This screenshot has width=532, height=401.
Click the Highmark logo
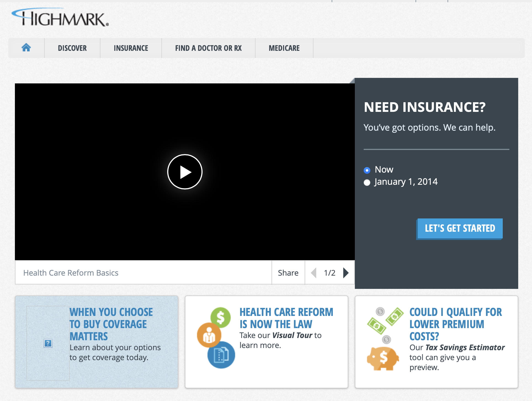pos(60,17)
